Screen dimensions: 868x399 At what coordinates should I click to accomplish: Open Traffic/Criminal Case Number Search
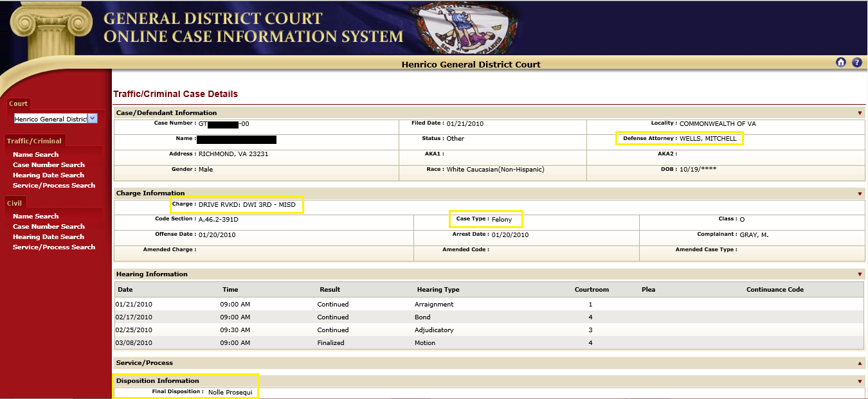coord(49,164)
